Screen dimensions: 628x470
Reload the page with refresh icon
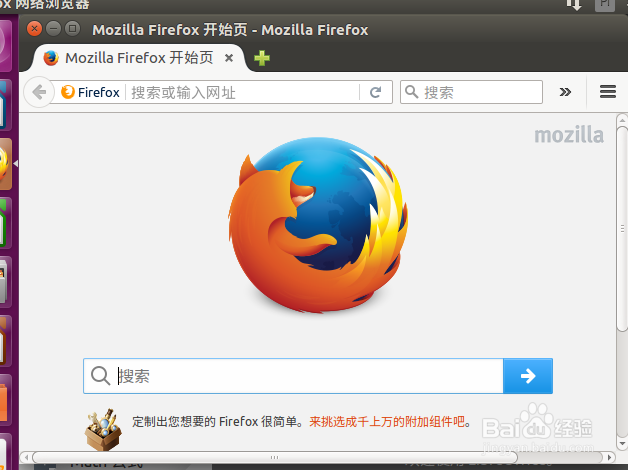click(x=375, y=92)
